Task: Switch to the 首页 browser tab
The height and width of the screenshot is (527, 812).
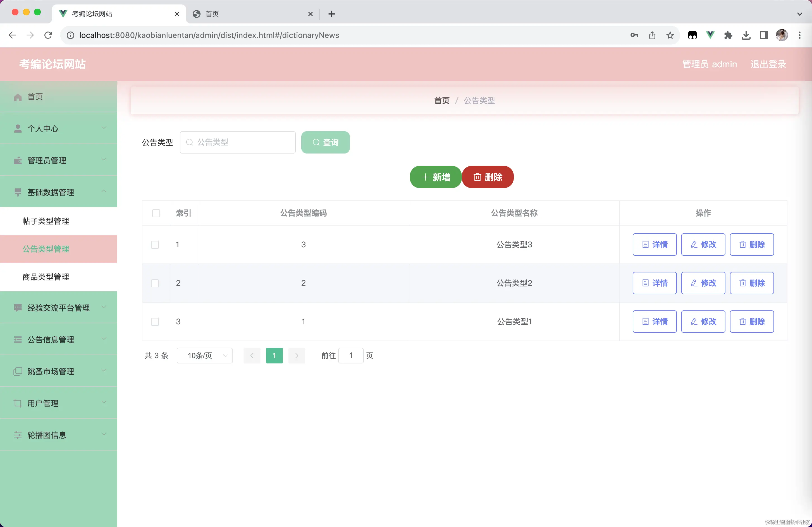Action: (x=212, y=14)
